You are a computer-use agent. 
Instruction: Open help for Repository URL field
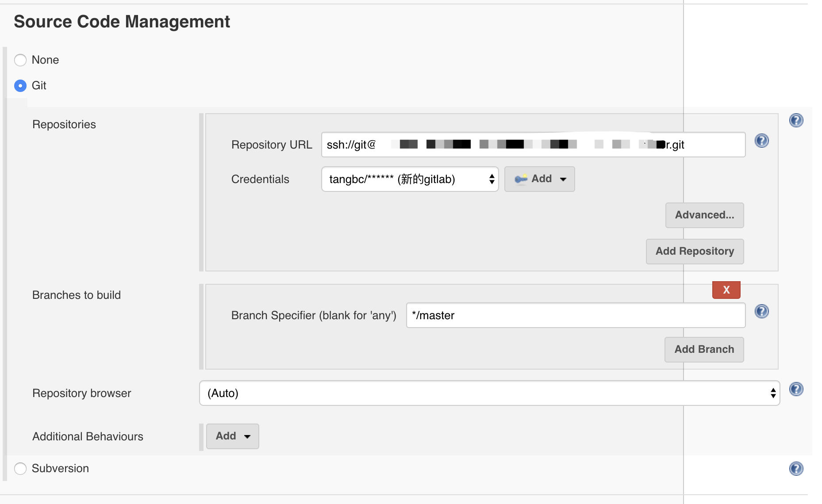pyautogui.click(x=761, y=141)
